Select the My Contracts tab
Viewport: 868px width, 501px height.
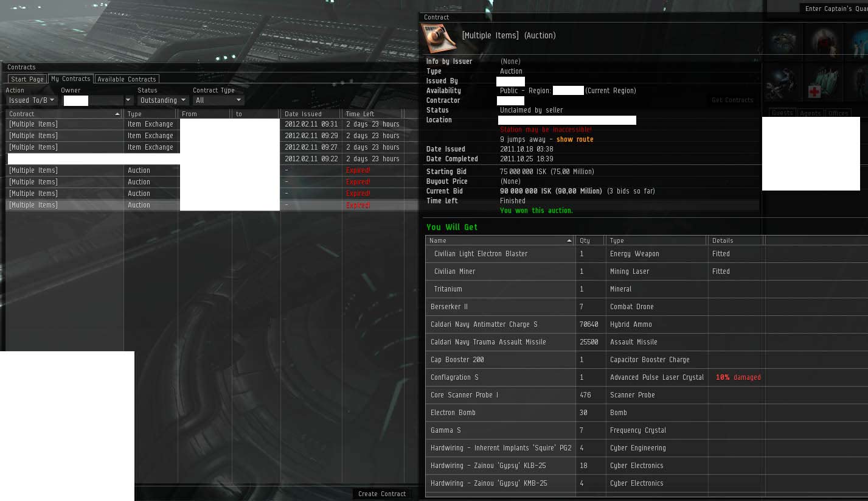point(71,79)
